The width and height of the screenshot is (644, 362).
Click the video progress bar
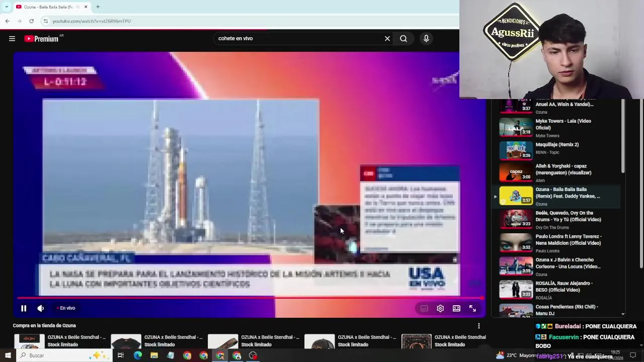point(250,298)
